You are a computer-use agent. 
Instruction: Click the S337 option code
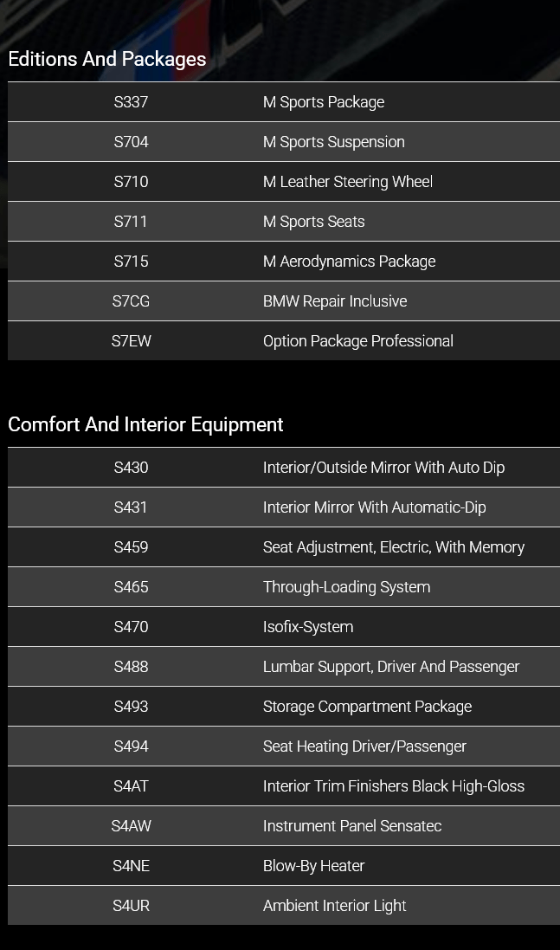point(131,102)
